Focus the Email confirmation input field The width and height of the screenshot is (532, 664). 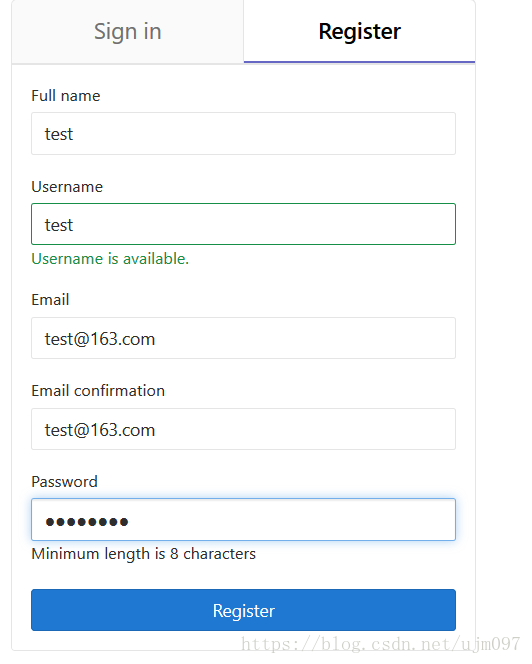point(243,429)
